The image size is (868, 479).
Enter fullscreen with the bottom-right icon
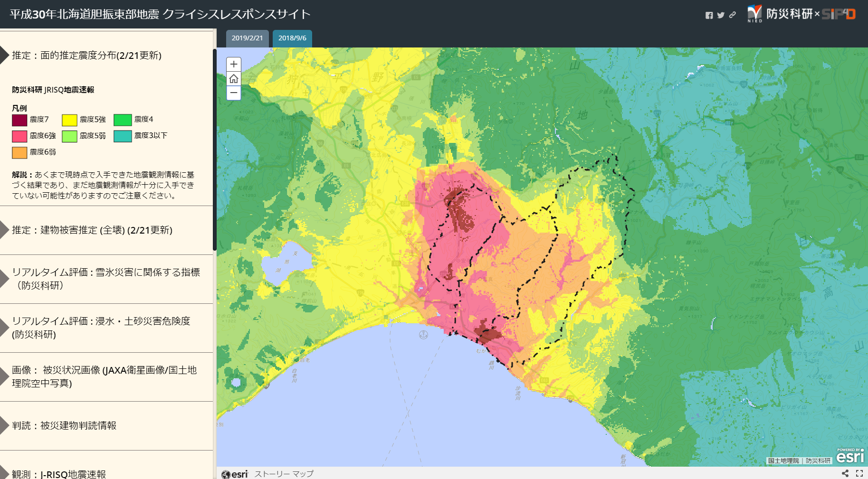(x=859, y=473)
